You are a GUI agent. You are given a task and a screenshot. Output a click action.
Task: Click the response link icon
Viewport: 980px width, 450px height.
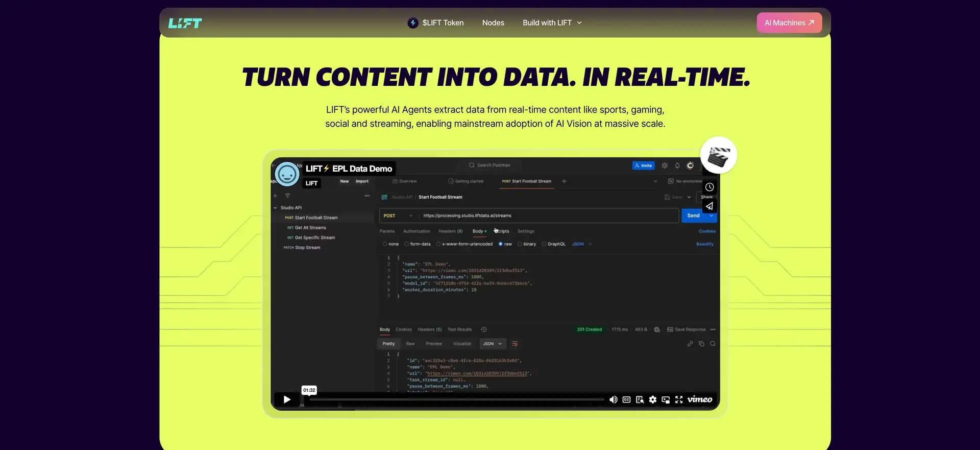[690, 344]
